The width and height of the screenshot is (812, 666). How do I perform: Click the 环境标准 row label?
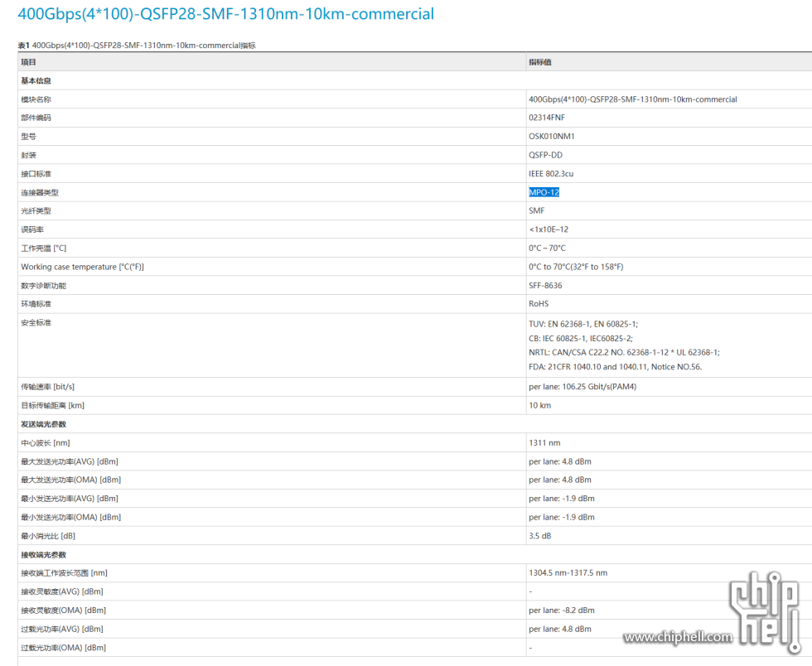point(36,305)
